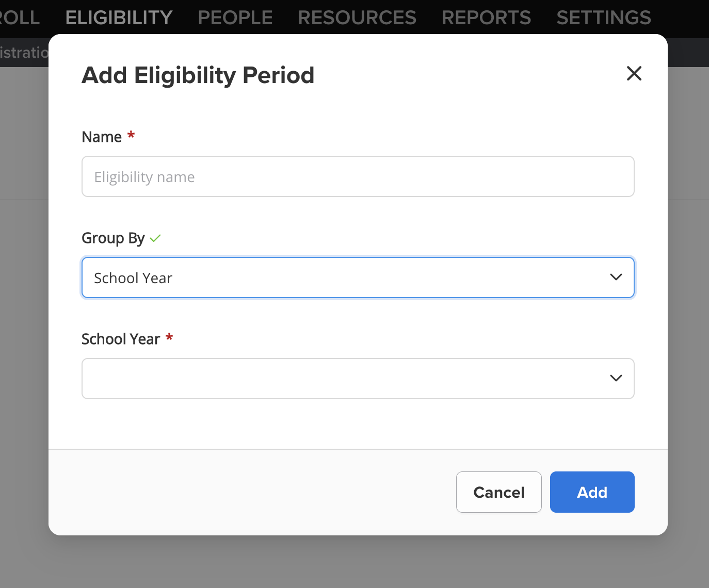Image resolution: width=709 pixels, height=588 pixels.
Task: Click the chevron arrow in School Year field
Action: click(616, 379)
